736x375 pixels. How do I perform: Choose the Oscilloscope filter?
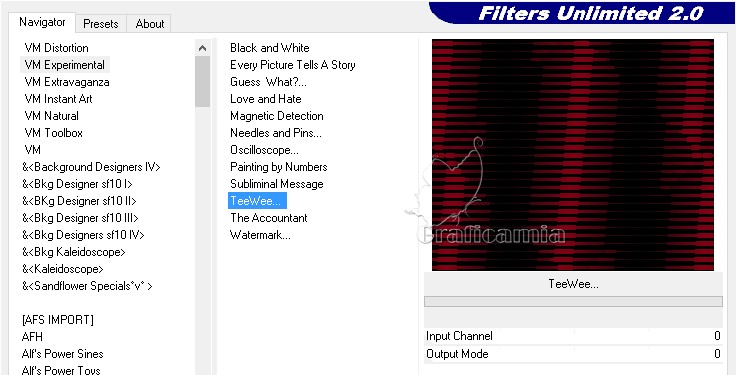point(264,150)
